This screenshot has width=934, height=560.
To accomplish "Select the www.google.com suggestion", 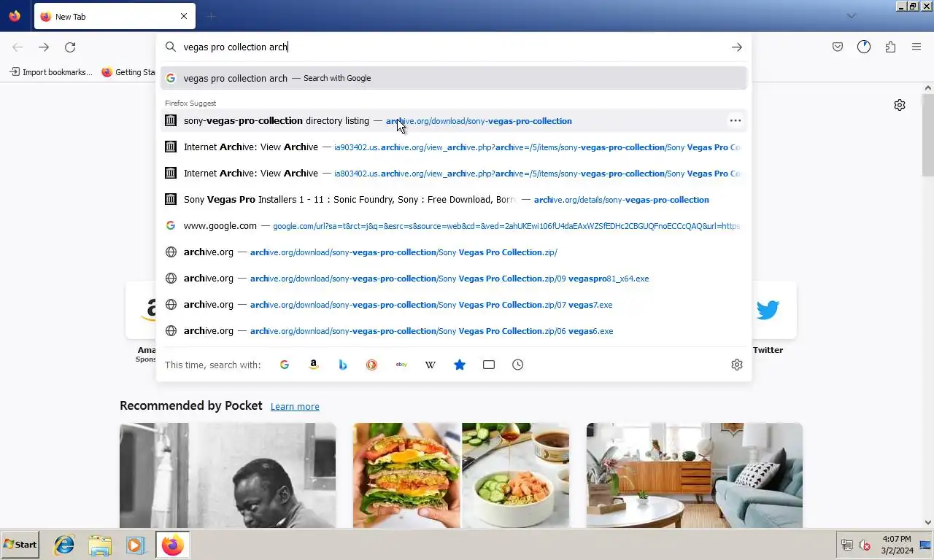I will (x=454, y=225).
